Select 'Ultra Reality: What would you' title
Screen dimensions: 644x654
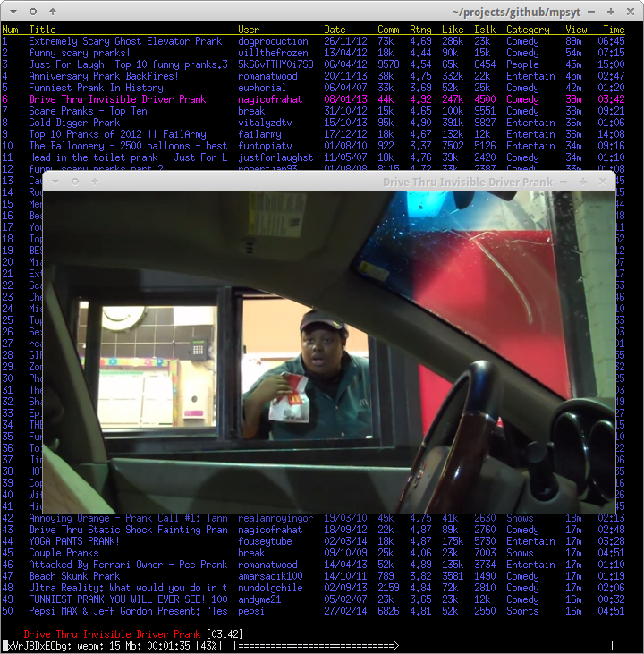(x=128, y=589)
